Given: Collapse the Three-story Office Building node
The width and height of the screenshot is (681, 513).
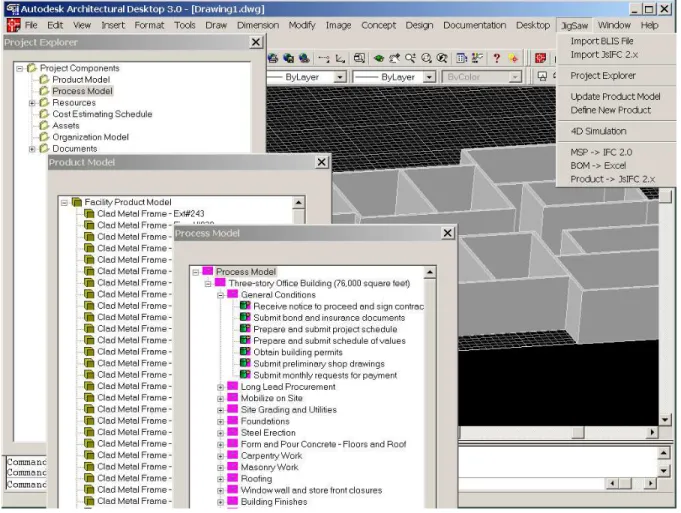Looking at the screenshot, I should (x=208, y=284).
